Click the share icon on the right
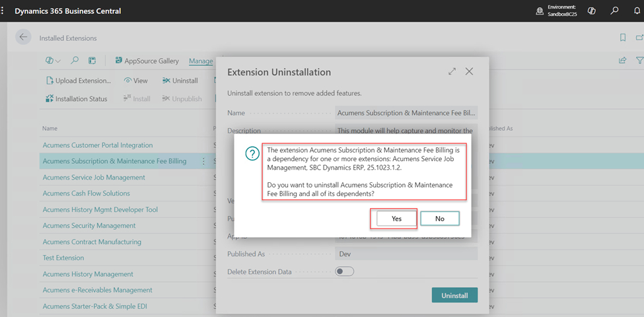Screen dimensions: 644x317 click(x=623, y=61)
